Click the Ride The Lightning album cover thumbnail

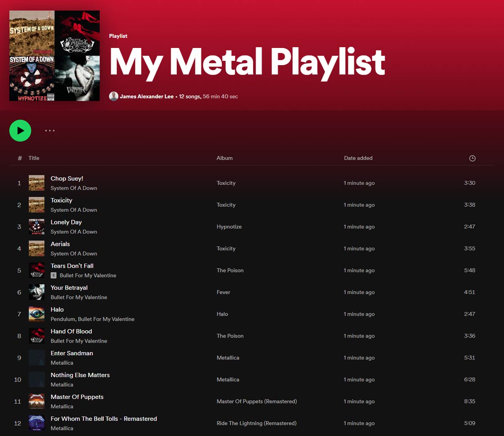pos(37,423)
